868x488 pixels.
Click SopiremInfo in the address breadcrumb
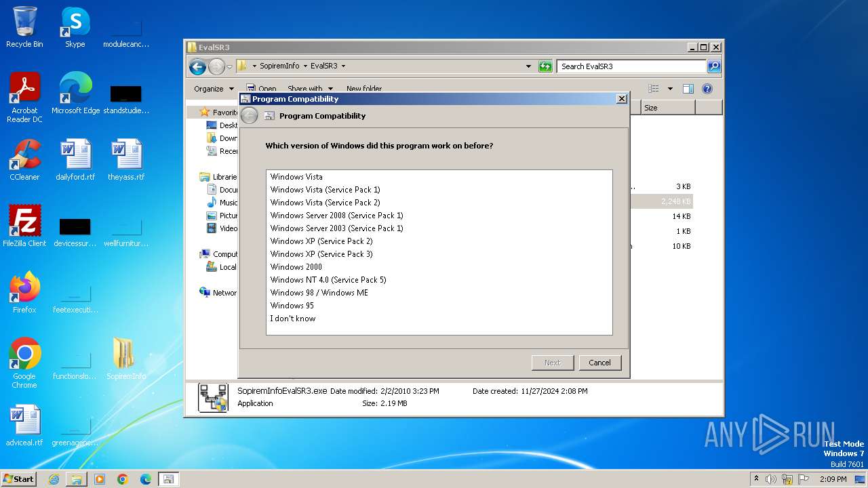(279, 66)
